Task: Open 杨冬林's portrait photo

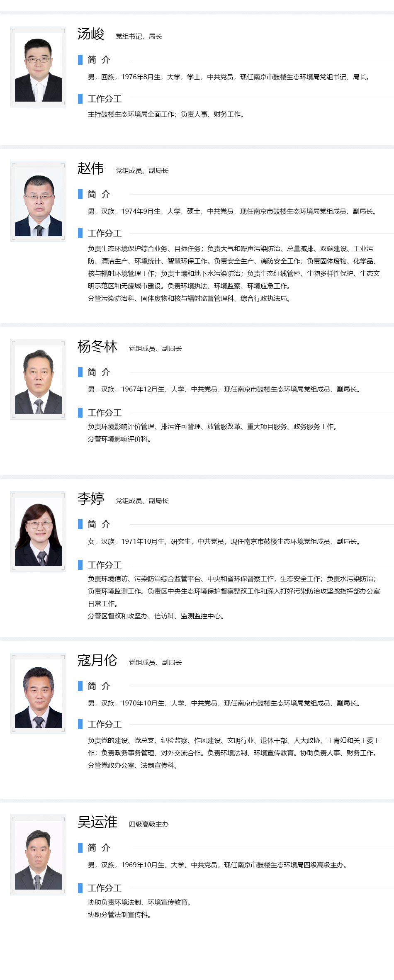Action: tap(39, 379)
